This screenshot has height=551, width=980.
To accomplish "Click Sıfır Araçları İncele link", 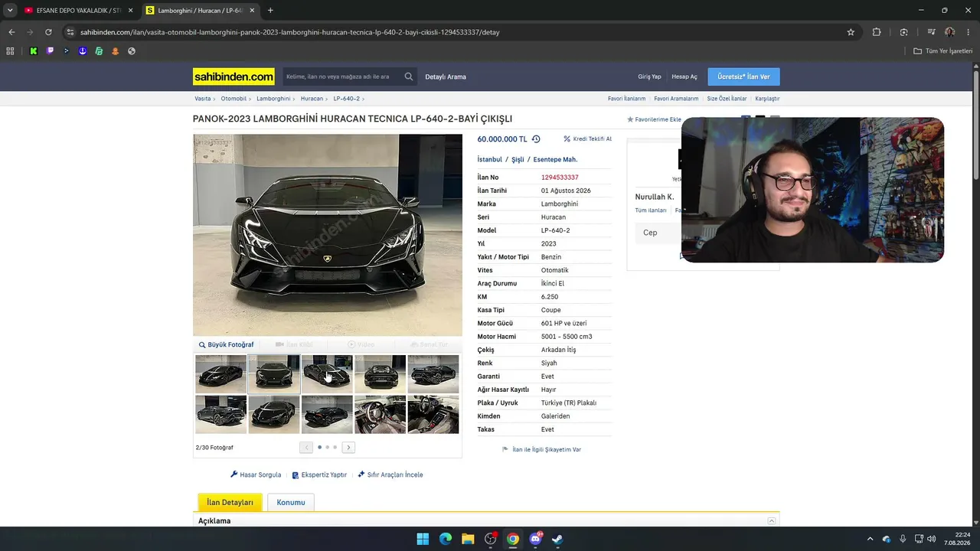I will [390, 474].
